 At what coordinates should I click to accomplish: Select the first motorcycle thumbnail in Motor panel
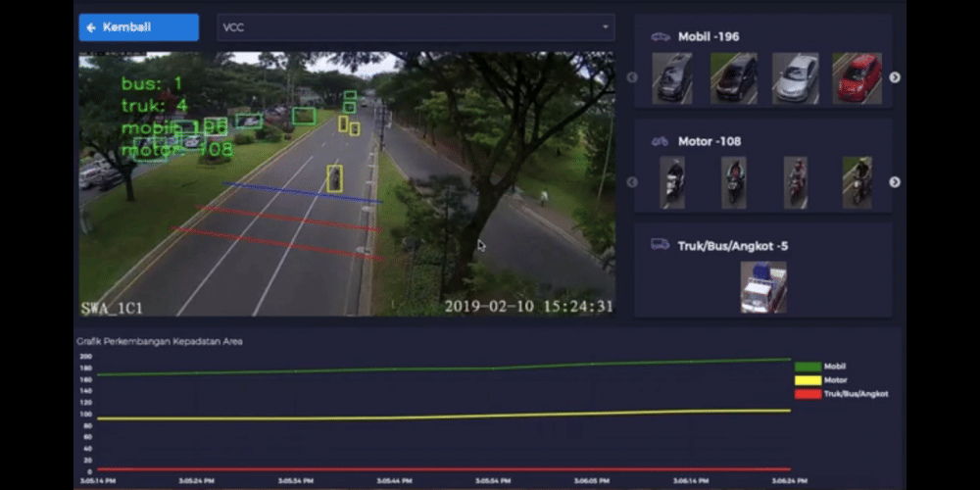coord(673,181)
